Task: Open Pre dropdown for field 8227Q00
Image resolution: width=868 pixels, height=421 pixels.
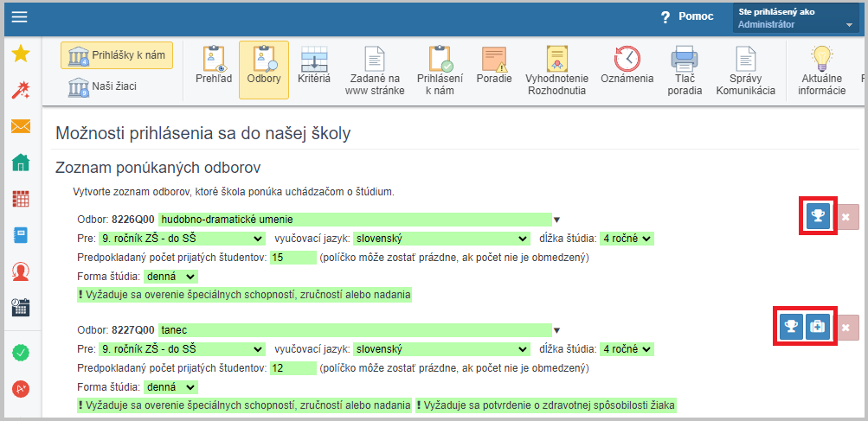Action: pos(182,349)
